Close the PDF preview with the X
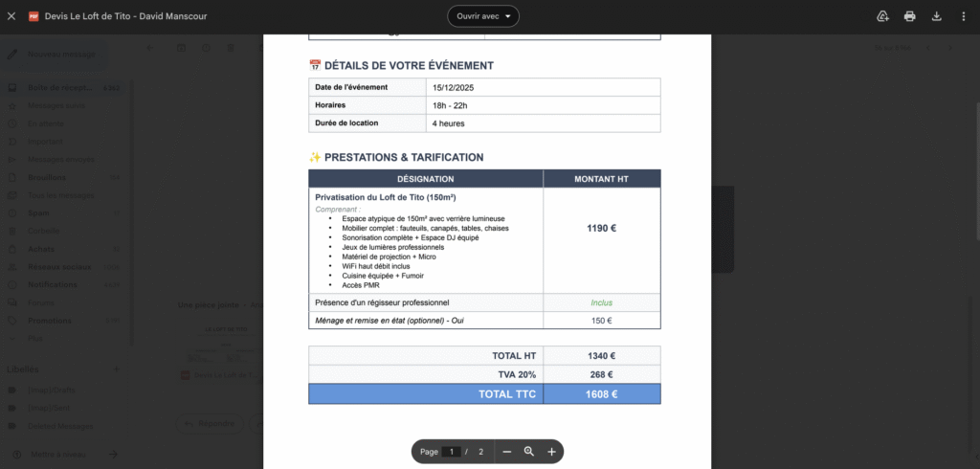980x469 pixels. pos(11,16)
